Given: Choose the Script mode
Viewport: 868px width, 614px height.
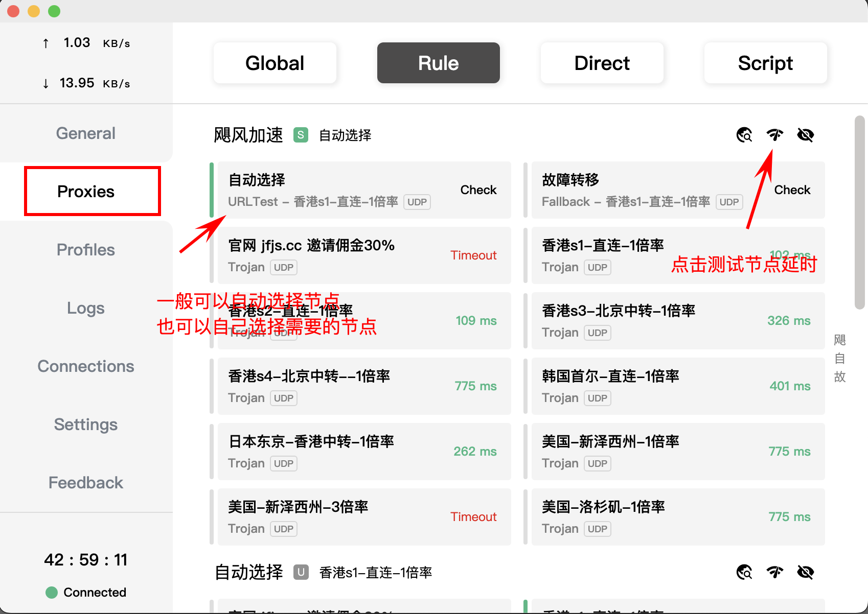Looking at the screenshot, I should (x=766, y=63).
